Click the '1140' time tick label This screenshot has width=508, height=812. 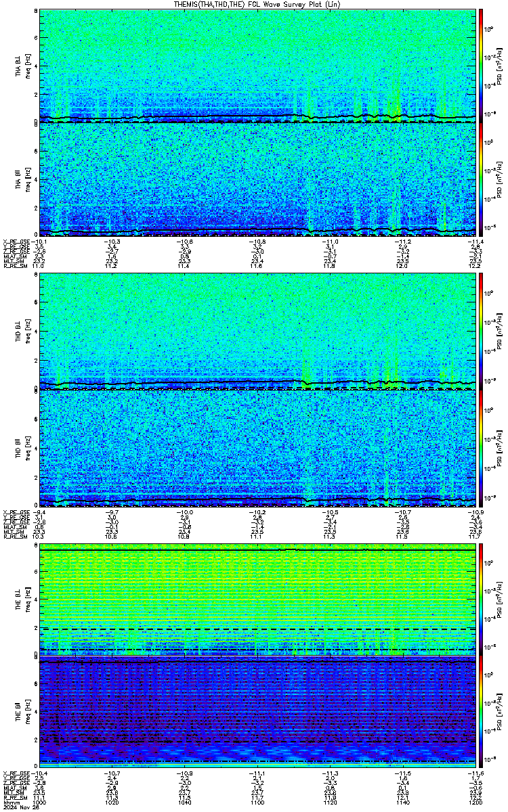click(x=402, y=802)
